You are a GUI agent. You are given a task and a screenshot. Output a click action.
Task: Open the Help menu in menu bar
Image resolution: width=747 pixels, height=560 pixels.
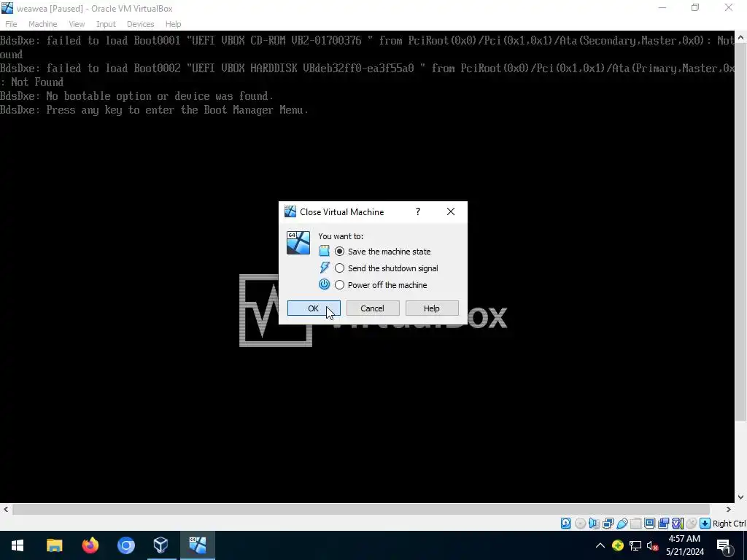pos(174,24)
